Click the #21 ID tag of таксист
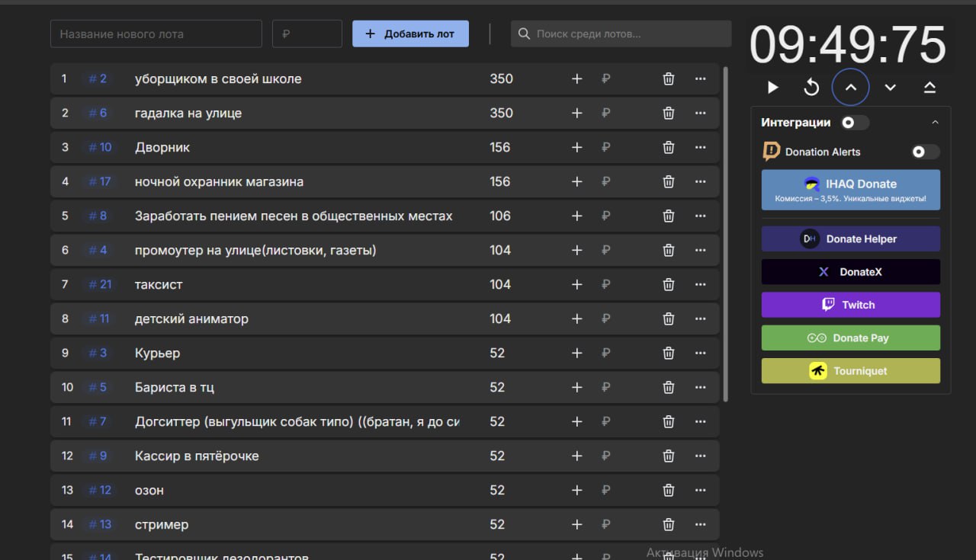Viewport: 976px width, 560px height. 99,284
